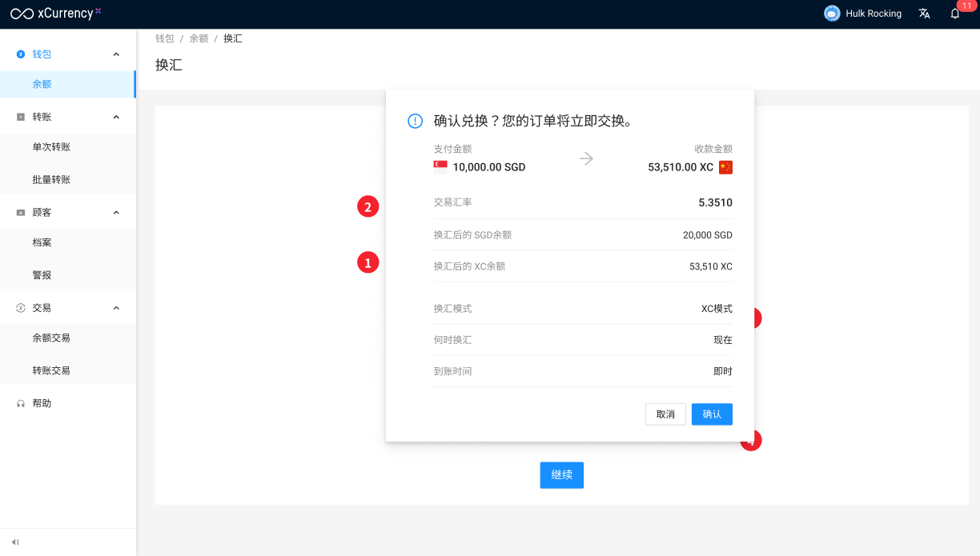Click the 现在 exchange time value
Viewport: 980px width, 556px height.
(x=723, y=340)
